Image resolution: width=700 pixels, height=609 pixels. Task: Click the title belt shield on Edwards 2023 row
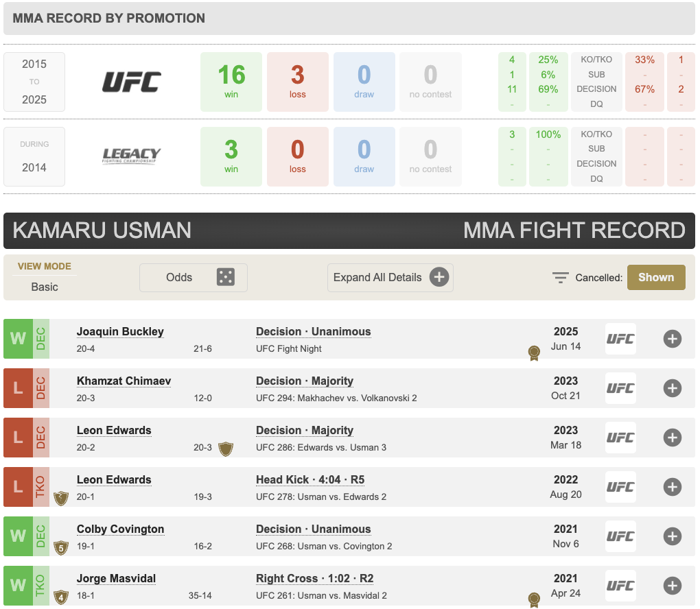[225, 449]
